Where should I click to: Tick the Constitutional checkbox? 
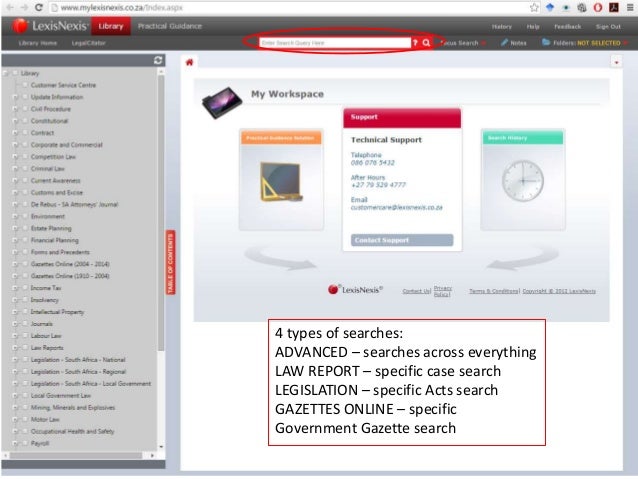(x=25, y=121)
